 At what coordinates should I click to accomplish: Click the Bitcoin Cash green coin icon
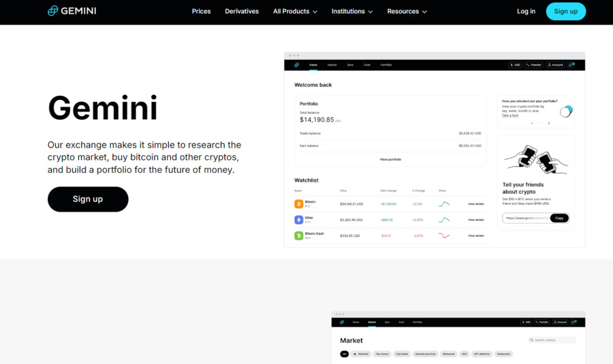299,236
